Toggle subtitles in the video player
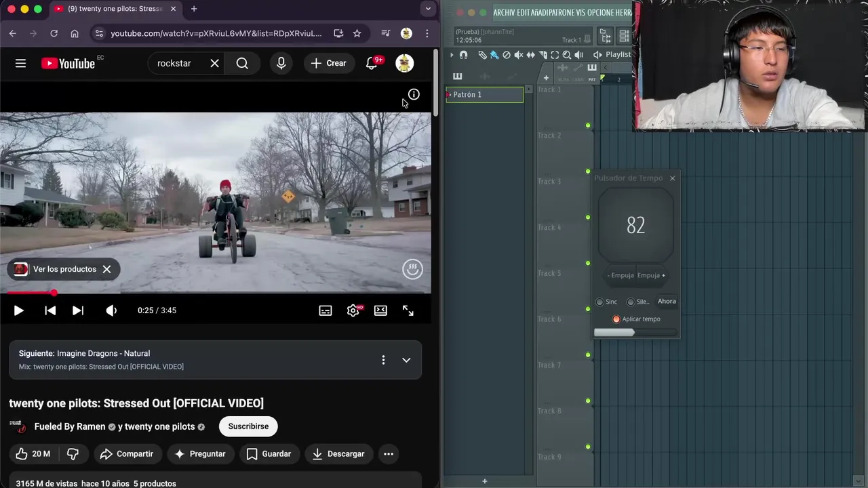The image size is (868, 488). 325,310
